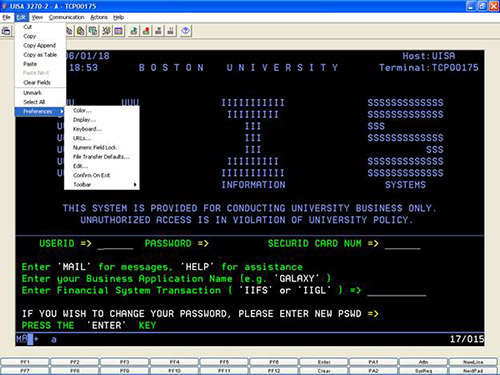Image resolution: width=500 pixels, height=375 pixels.
Task: Click the PF10 keypad button
Action: (x=174, y=371)
